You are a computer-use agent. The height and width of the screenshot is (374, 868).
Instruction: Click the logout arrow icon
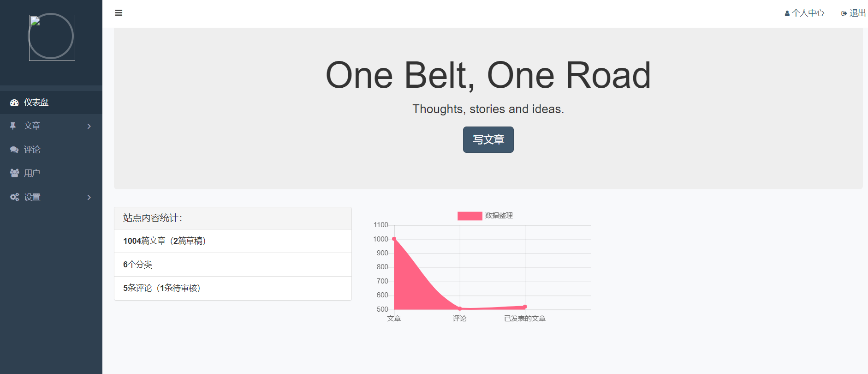pyautogui.click(x=844, y=14)
